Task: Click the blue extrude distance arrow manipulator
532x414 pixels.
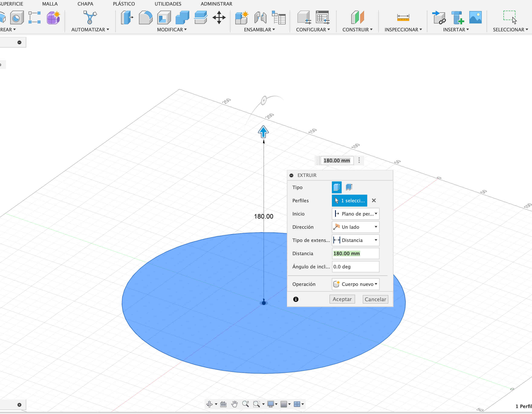Action: (263, 132)
